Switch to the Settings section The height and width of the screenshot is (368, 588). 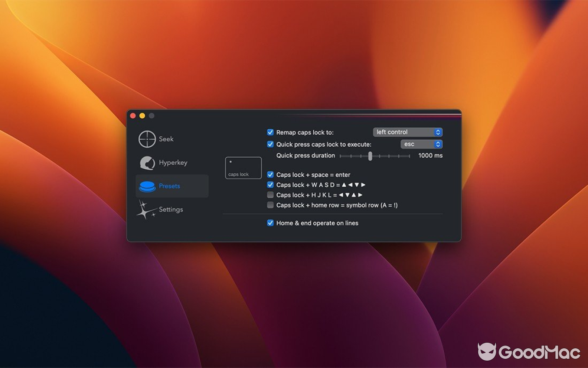[x=171, y=209]
